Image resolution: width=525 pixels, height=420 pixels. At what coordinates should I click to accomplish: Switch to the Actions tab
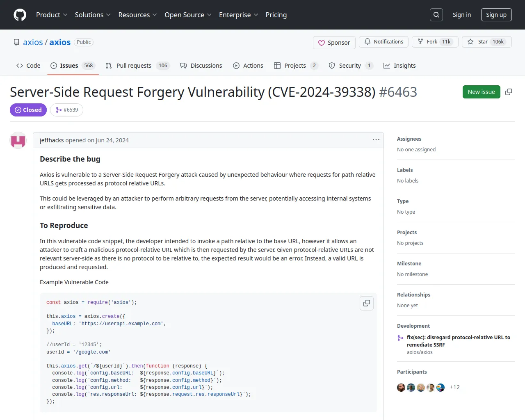point(248,66)
